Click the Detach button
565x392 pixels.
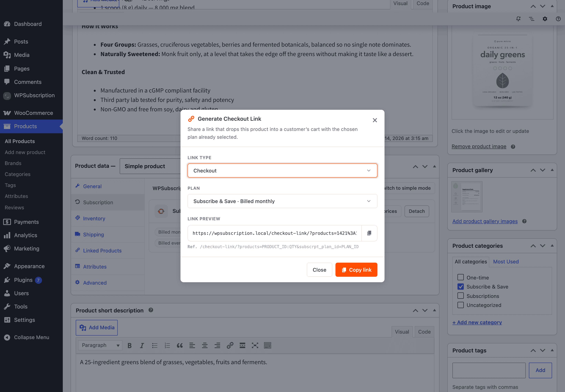pos(416,211)
